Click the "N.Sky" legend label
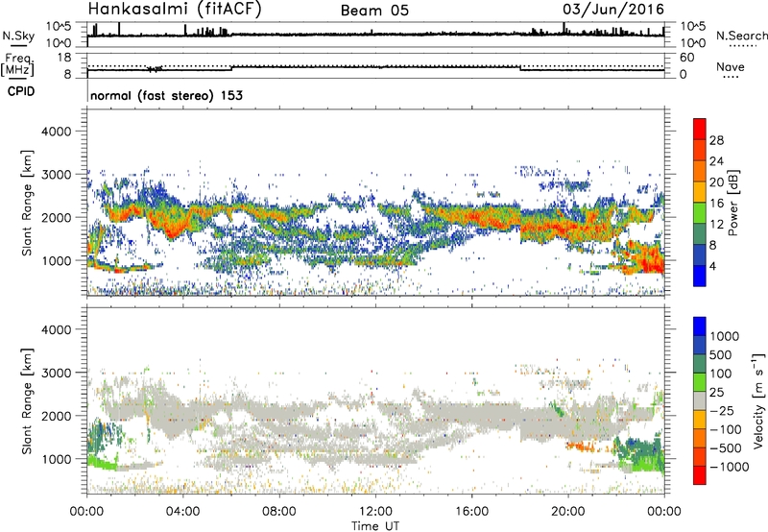This screenshot has width=768, height=532. click(18, 36)
